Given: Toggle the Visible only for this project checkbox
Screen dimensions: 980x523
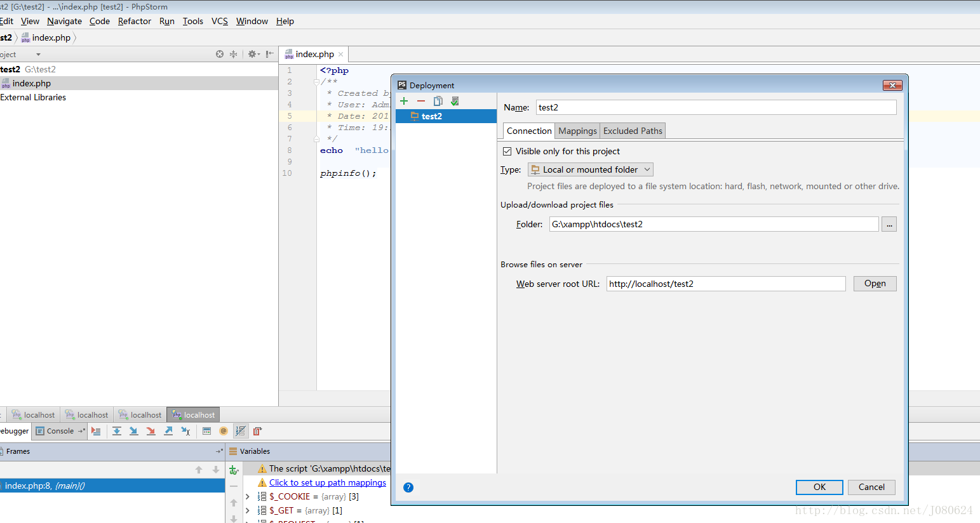Looking at the screenshot, I should (507, 151).
